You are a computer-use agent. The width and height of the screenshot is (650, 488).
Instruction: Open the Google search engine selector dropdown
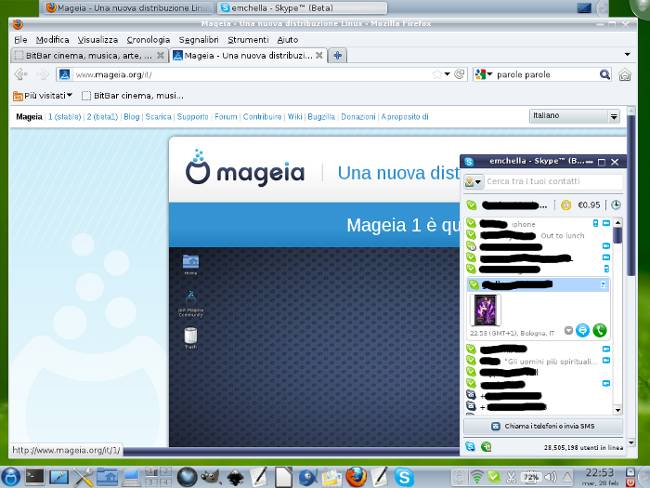[484, 75]
